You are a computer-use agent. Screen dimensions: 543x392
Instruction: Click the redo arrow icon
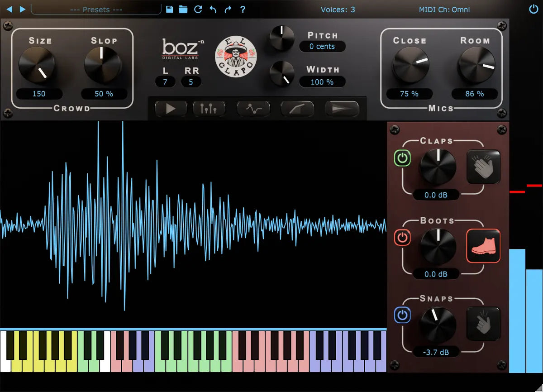click(228, 10)
